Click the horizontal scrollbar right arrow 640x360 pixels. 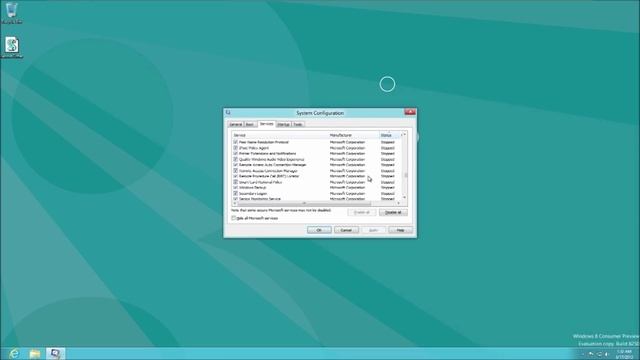coord(399,203)
